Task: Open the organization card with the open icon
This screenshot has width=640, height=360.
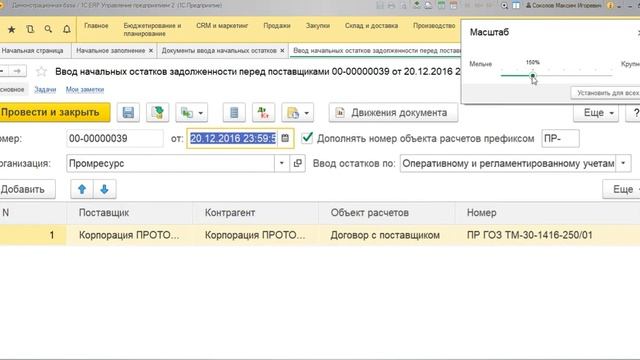Action: coord(298,163)
